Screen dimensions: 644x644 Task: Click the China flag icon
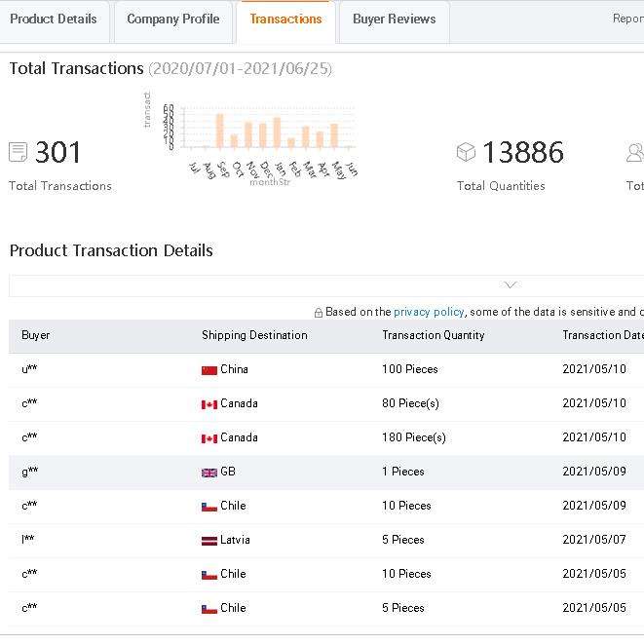pos(209,370)
